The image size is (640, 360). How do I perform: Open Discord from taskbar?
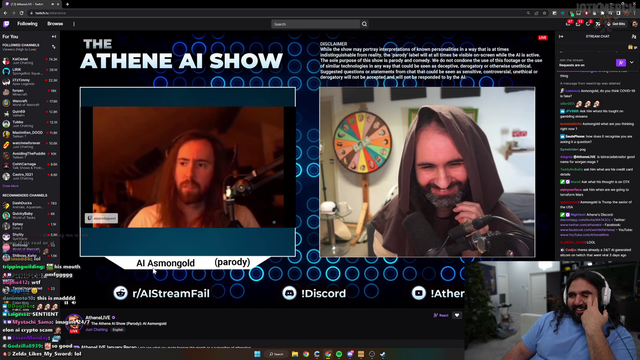click(x=350, y=354)
